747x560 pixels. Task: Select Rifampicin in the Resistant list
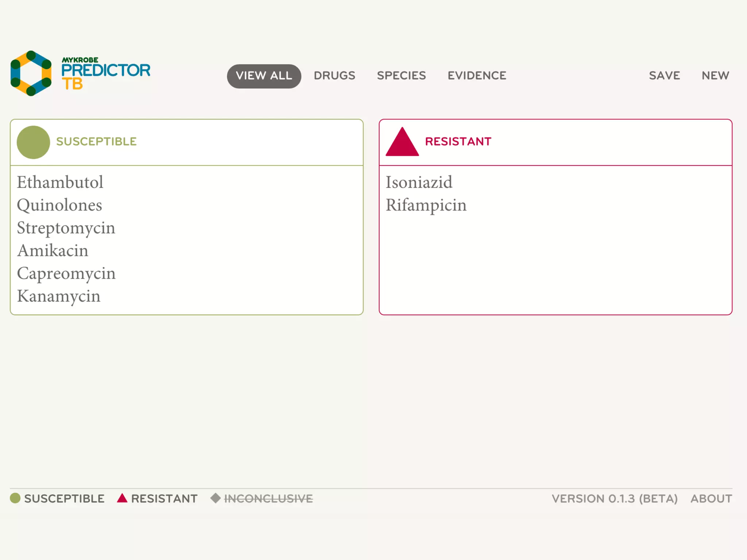point(426,205)
